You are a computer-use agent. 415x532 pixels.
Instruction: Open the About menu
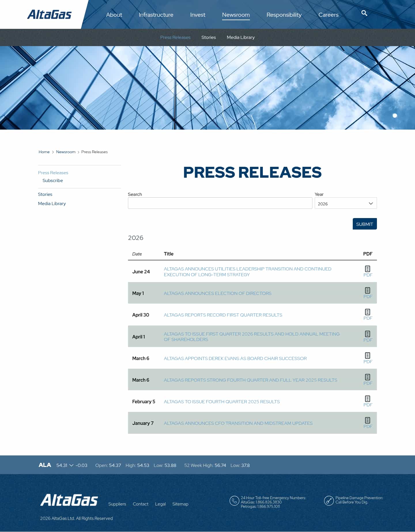[x=114, y=15]
